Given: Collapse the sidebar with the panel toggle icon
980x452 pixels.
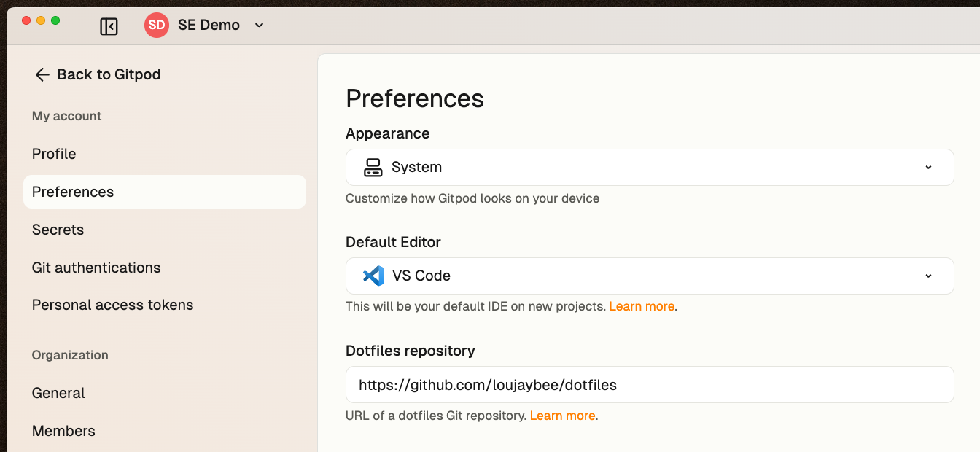Looking at the screenshot, I should tap(109, 26).
